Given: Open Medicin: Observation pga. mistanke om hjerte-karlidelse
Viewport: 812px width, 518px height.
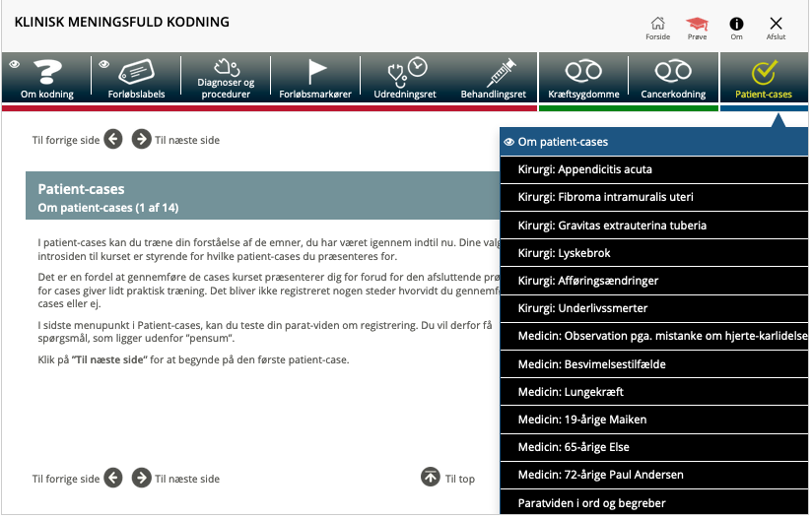Looking at the screenshot, I should point(654,337).
